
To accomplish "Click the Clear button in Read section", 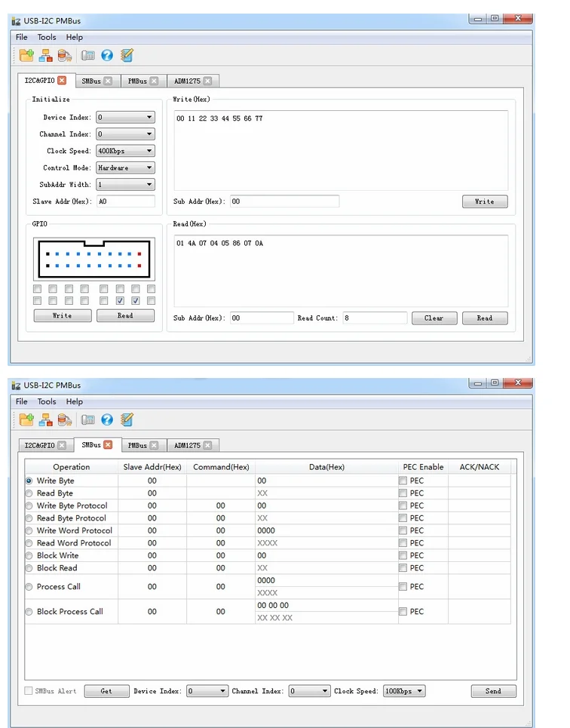I will click(434, 318).
